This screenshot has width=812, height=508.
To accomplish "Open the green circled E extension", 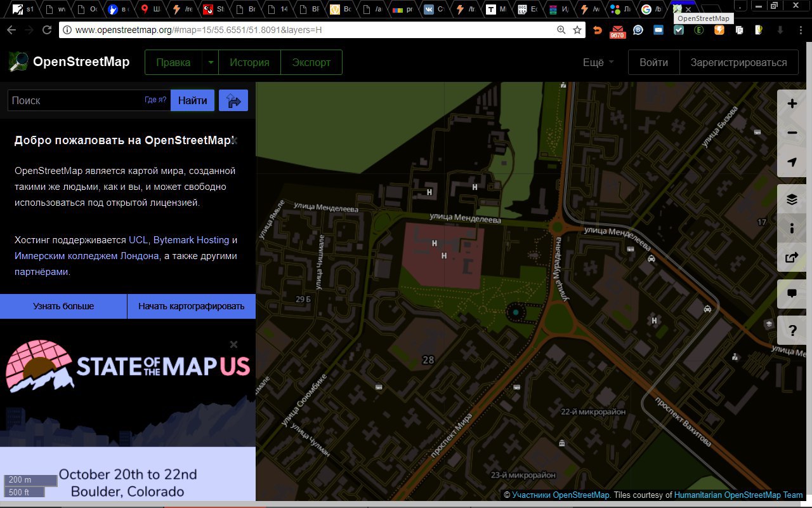I will 699,30.
